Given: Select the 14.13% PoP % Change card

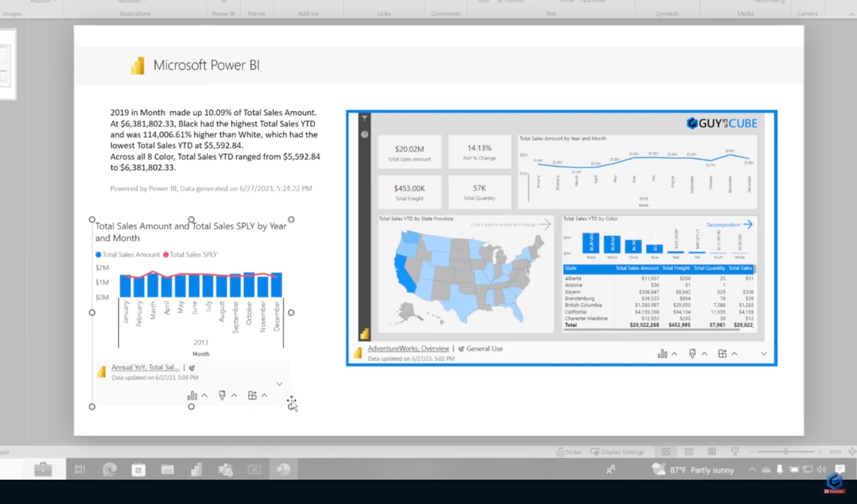Looking at the screenshot, I should (x=479, y=152).
